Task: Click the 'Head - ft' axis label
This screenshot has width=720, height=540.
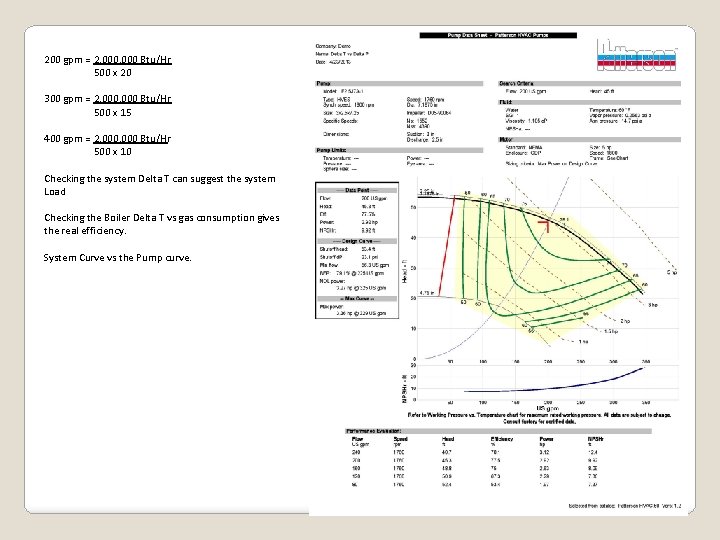Action: pos(405,270)
